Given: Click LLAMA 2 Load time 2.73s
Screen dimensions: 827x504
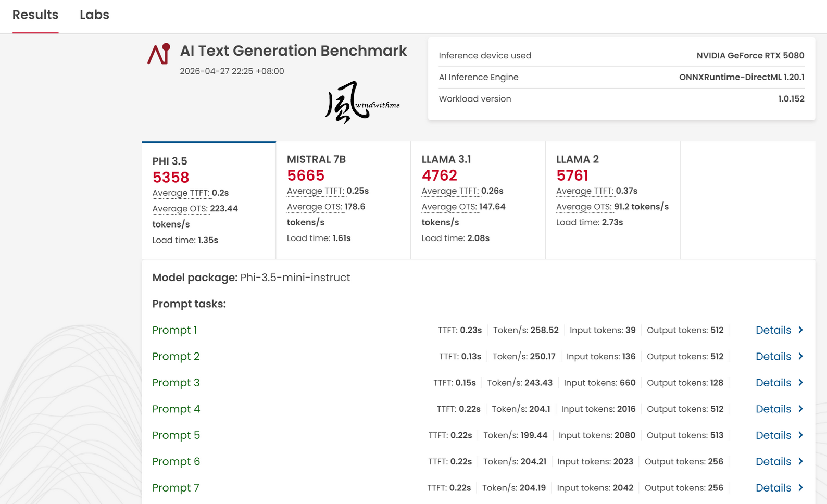Looking at the screenshot, I should pyautogui.click(x=590, y=222).
